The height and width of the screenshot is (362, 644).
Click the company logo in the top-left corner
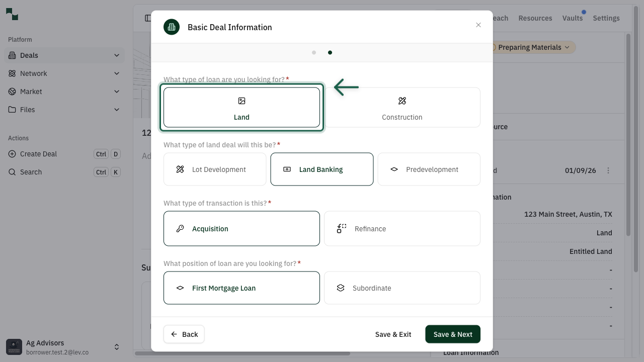point(11,15)
